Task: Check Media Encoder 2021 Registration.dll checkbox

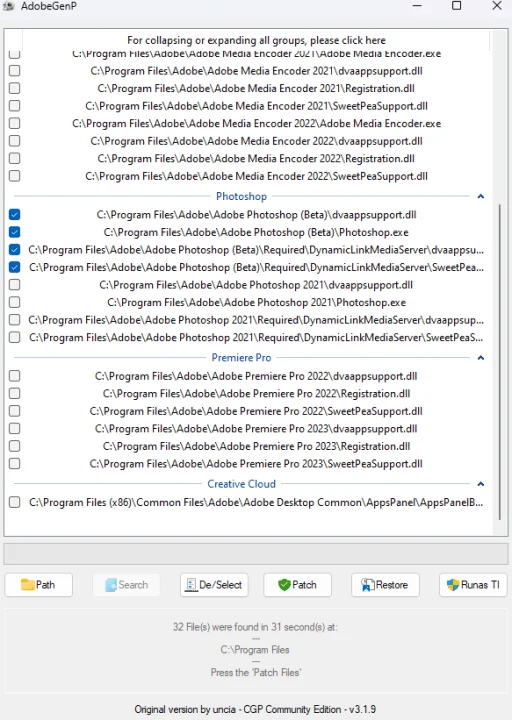Action: click(x=15, y=88)
